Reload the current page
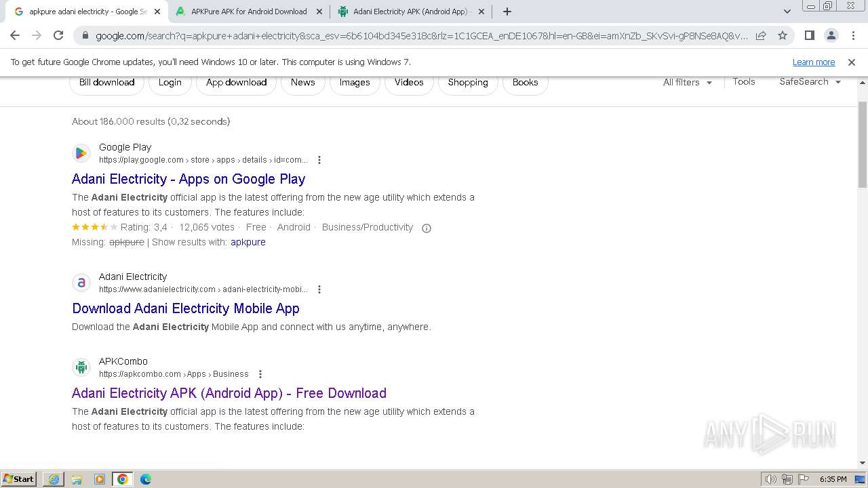The image size is (868, 488). tap(58, 35)
